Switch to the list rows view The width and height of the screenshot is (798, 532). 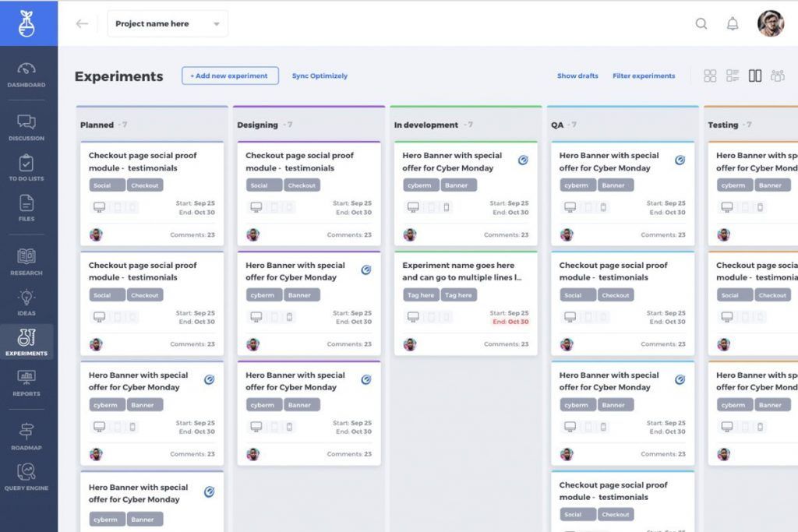click(733, 76)
